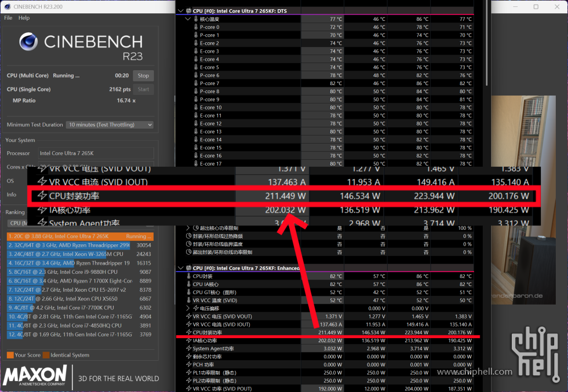
Task: Click the lightning icon beside 电压偏移
Action: tap(196, 308)
